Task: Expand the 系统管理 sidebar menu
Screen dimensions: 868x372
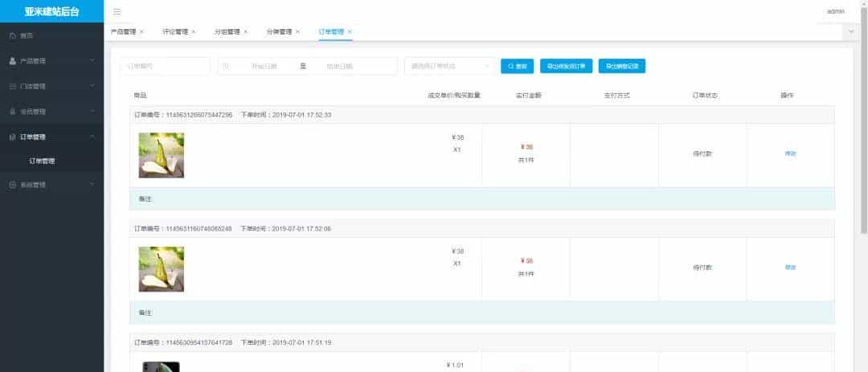Action: (92, 185)
